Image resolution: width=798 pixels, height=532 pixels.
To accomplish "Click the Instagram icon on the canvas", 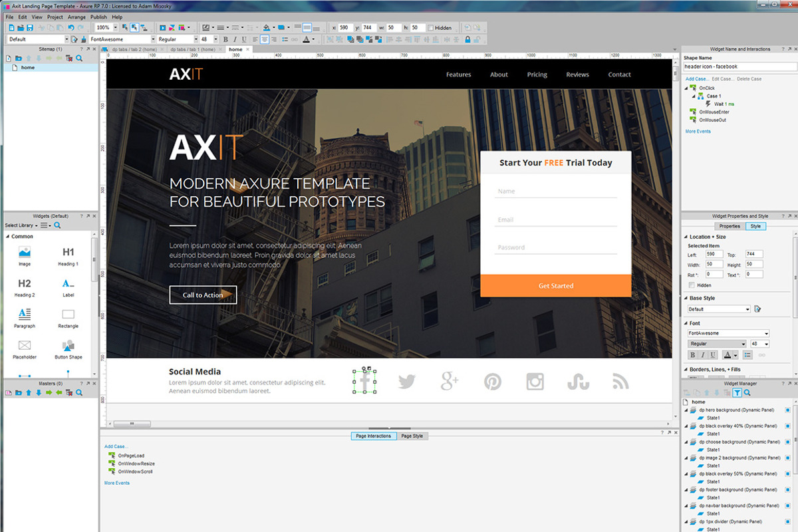I will pyautogui.click(x=535, y=381).
